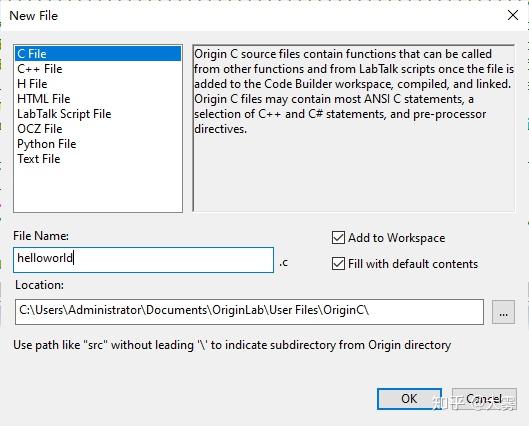529x426 pixels.
Task: Dismiss the dialog with Cancel
Action: point(484,399)
